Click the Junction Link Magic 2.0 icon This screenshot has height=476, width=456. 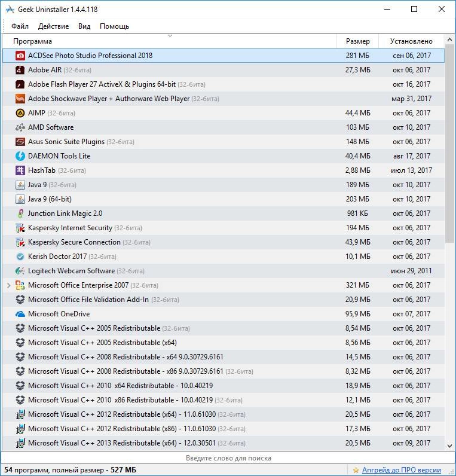20,213
